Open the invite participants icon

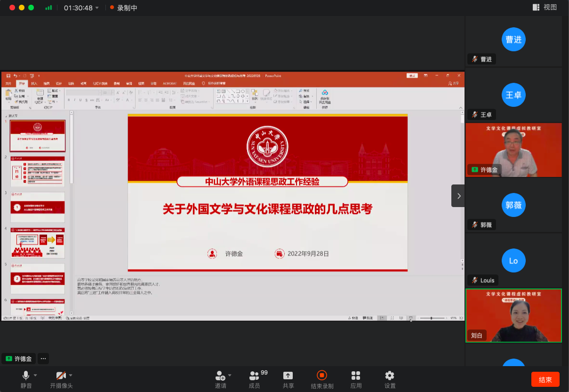[x=220, y=376]
